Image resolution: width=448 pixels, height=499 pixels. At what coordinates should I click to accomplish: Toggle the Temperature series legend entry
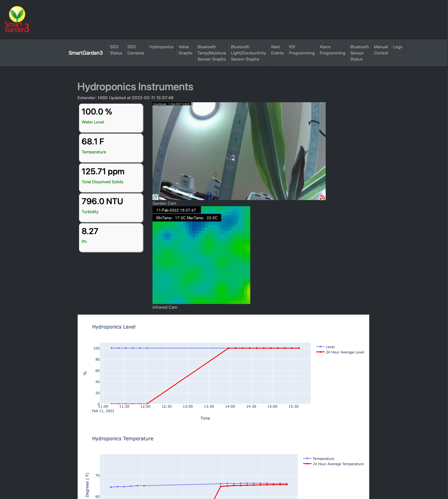point(323,458)
